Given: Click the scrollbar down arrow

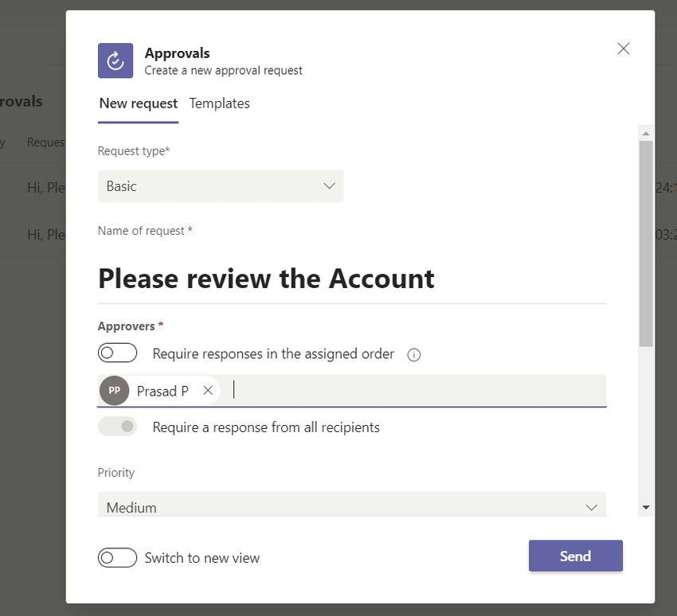Looking at the screenshot, I should coord(644,507).
